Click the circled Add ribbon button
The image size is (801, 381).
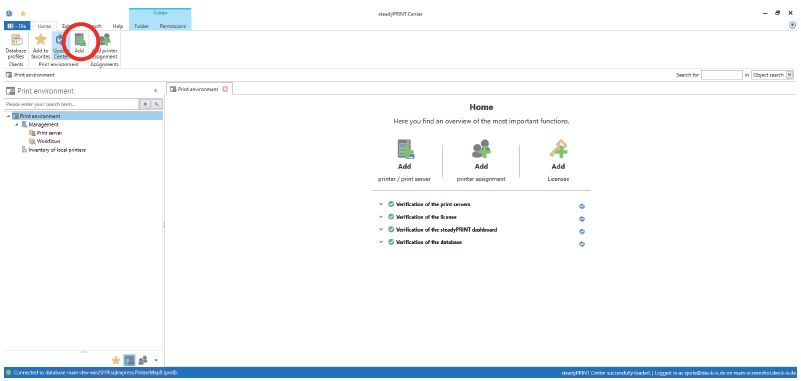[79, 44]
